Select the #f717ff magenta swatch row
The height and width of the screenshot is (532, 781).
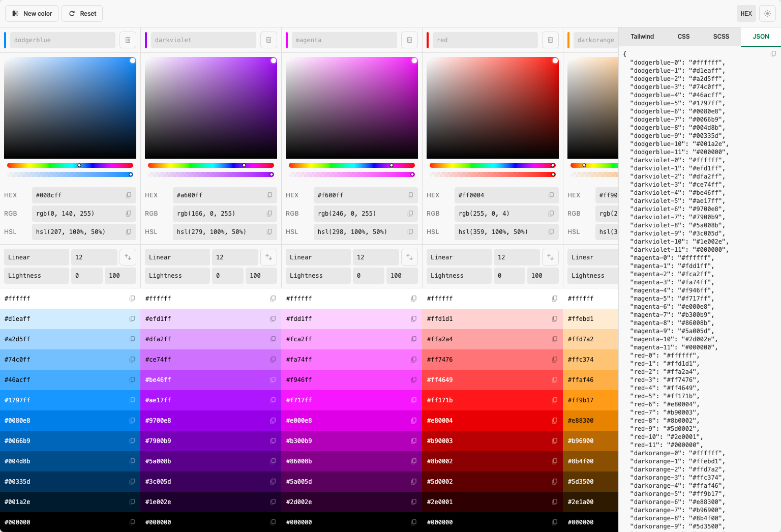[351, 400]
